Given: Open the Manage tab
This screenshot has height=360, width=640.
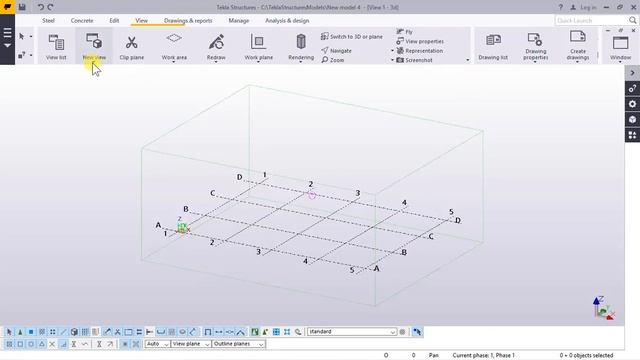Looking at the screenshot, I should (x=239, y=20).
